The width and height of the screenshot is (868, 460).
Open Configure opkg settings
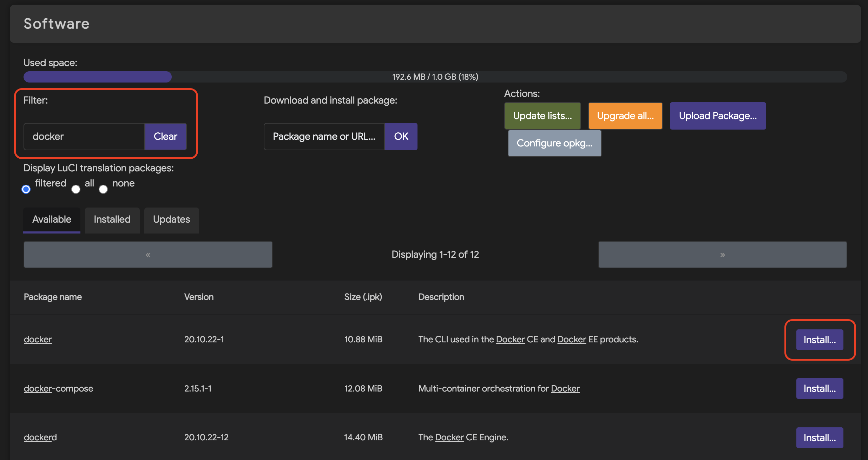[x=554, y=143]
